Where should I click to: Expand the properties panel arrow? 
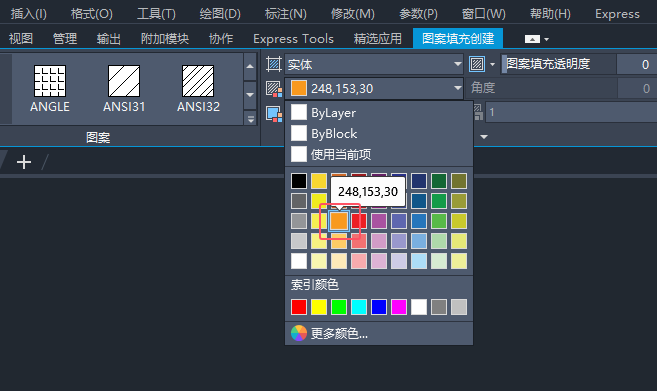coord(484,137)
